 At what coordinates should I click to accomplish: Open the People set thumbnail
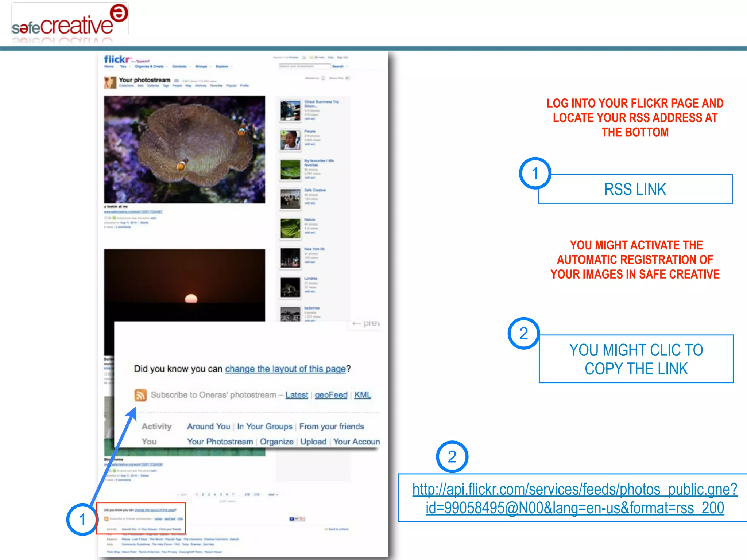tap(290, 140)
